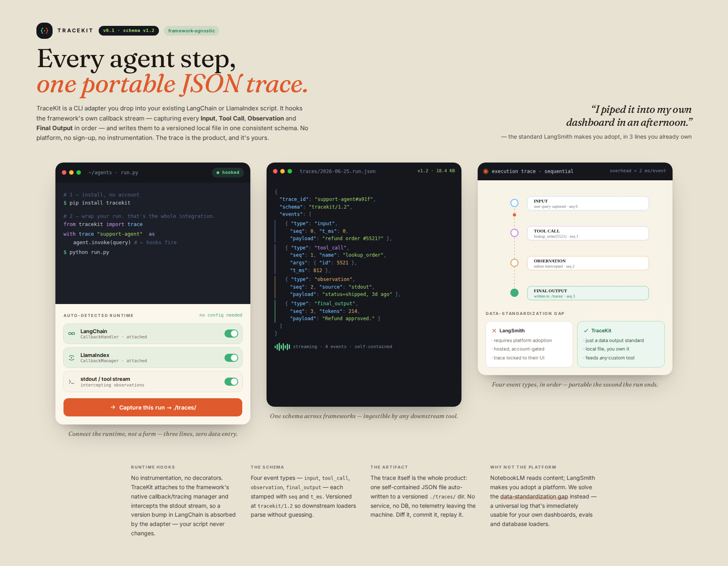Click the yellow window dot in run.py terminal
This screenshot has height=566, width=728.
[71, 172]
